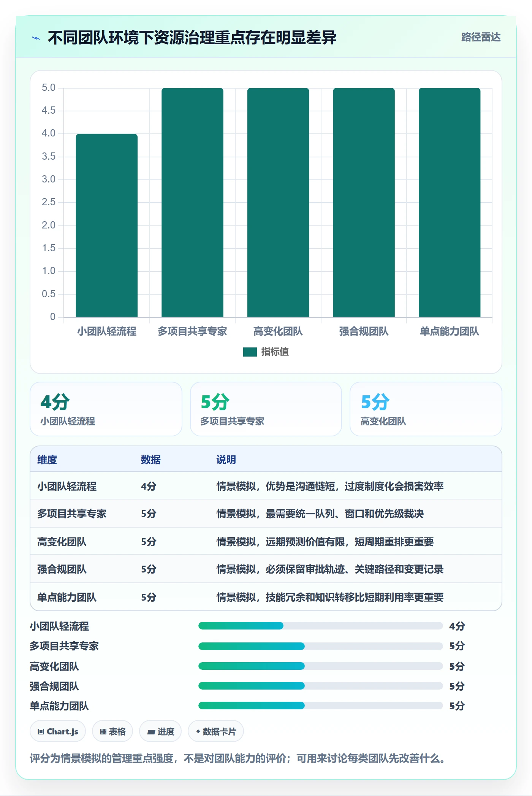The height and width of the screenshot is (796, 532).
Task: Click the 高变化团队 progress bar
Action: [x=321, y=666]
